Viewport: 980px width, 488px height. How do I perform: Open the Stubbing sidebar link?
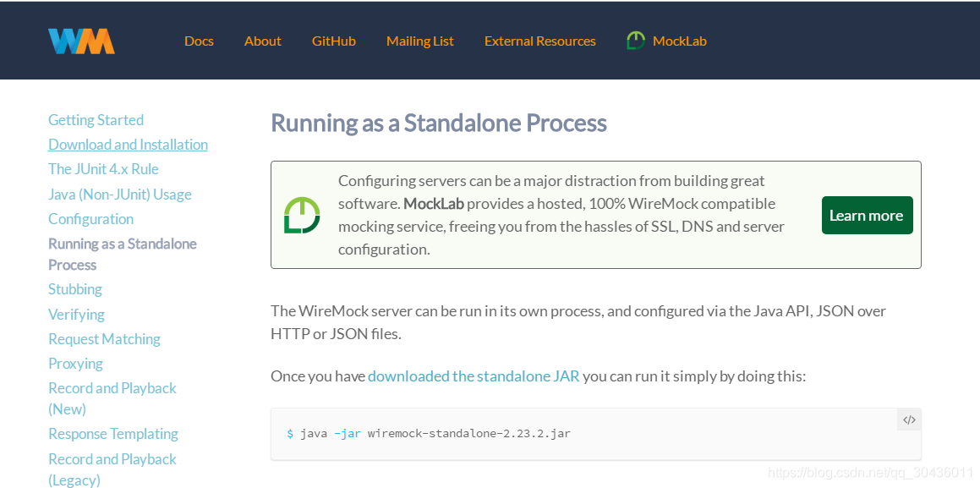point(75,289)
